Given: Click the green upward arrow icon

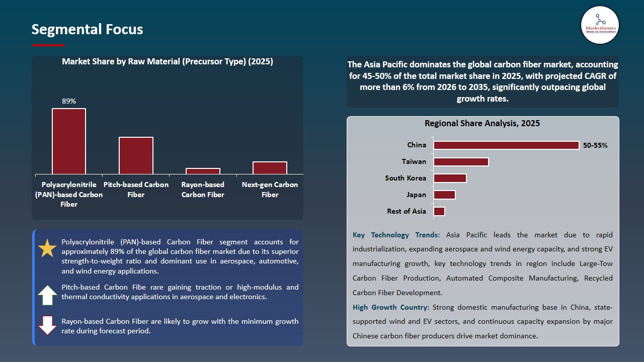Looking at the screenshot, I should (48, 295).
